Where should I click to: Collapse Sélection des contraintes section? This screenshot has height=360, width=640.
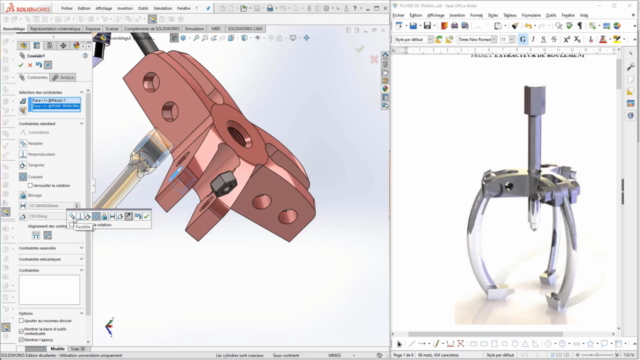(81, 92)
